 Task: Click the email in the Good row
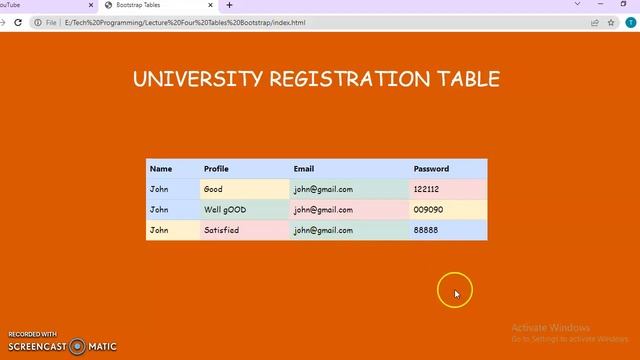click(349, 189)
